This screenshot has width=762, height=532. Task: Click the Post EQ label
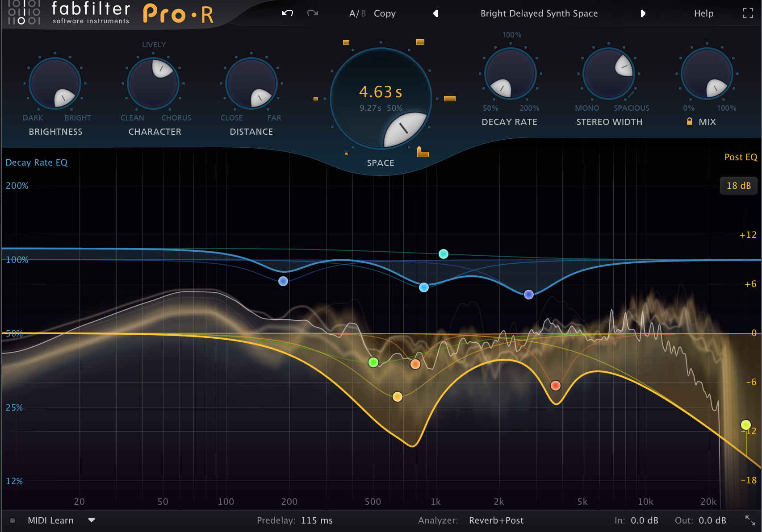(741, 157)
